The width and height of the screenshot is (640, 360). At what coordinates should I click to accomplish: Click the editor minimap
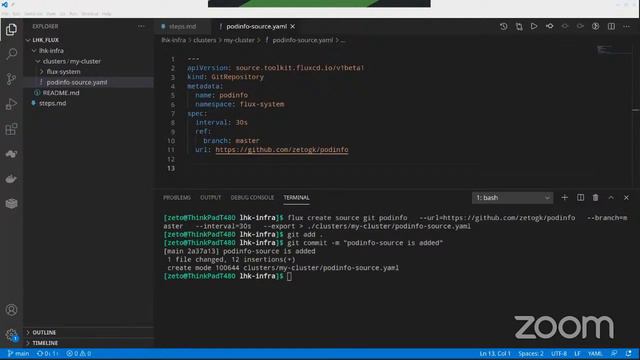pos(614,50)
